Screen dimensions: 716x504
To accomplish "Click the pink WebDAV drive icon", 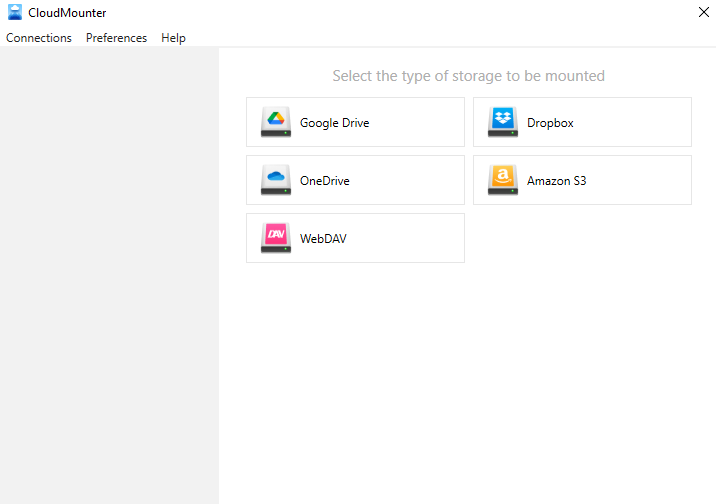I will pos(276,238).
